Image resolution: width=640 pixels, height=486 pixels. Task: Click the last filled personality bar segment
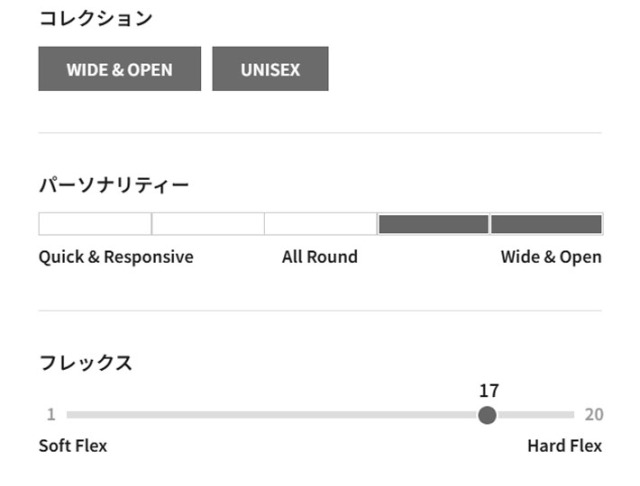click(x=546, y=224)
